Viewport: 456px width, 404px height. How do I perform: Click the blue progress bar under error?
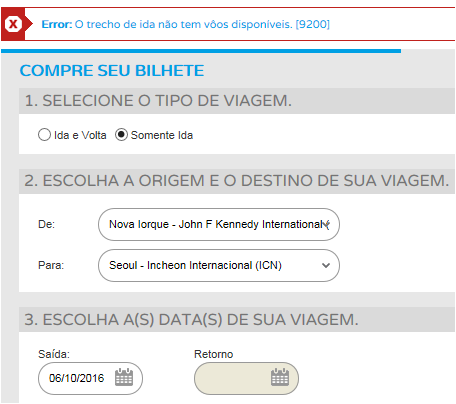201,51
